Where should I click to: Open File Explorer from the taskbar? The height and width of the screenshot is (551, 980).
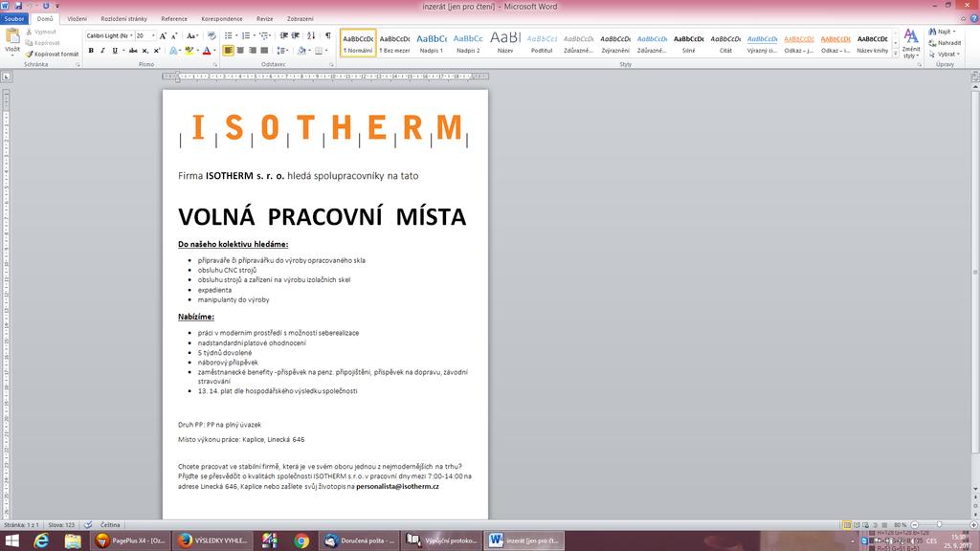click(73, 540)
